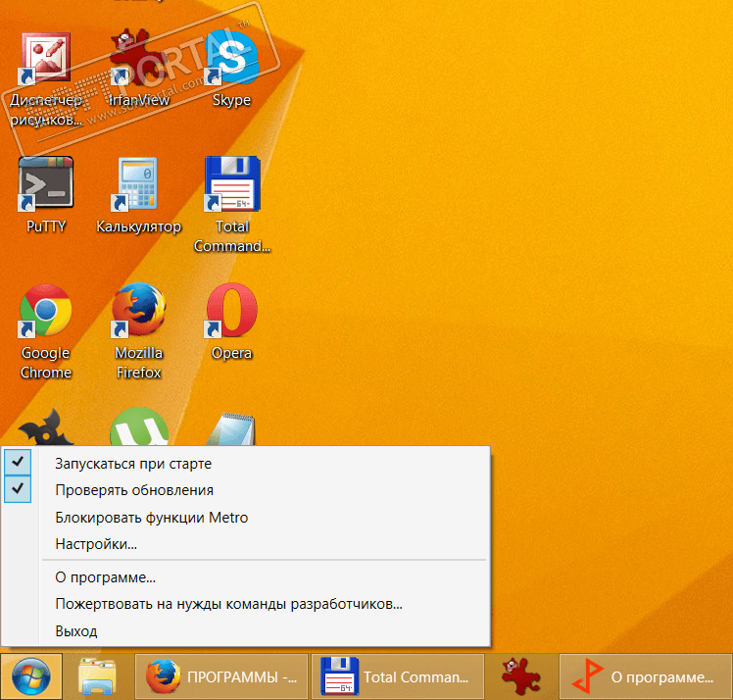Select the green uTorrent desktop icon
This screenshot has width=733, height=700.
(x=138, y=427)
